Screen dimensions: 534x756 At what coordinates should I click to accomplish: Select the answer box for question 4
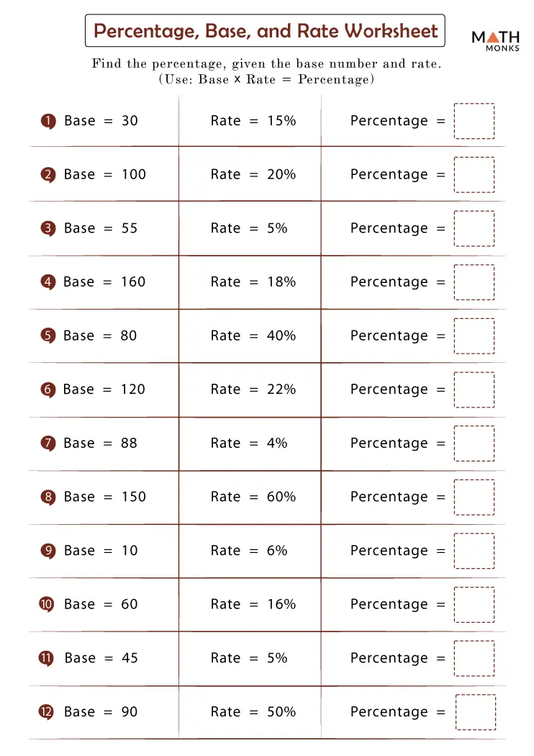[474, 282]
